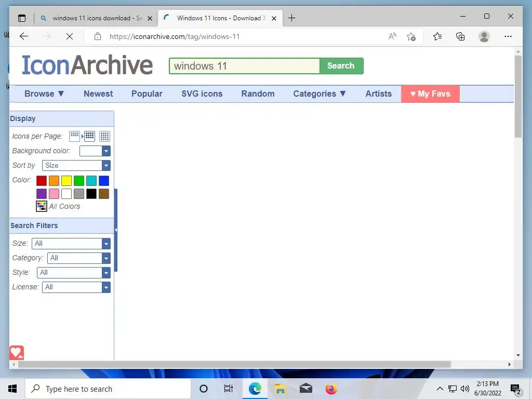The height and width of the screenshot is (399, 532).
Task: Open the Popular icons page
Action: (147, 94)
